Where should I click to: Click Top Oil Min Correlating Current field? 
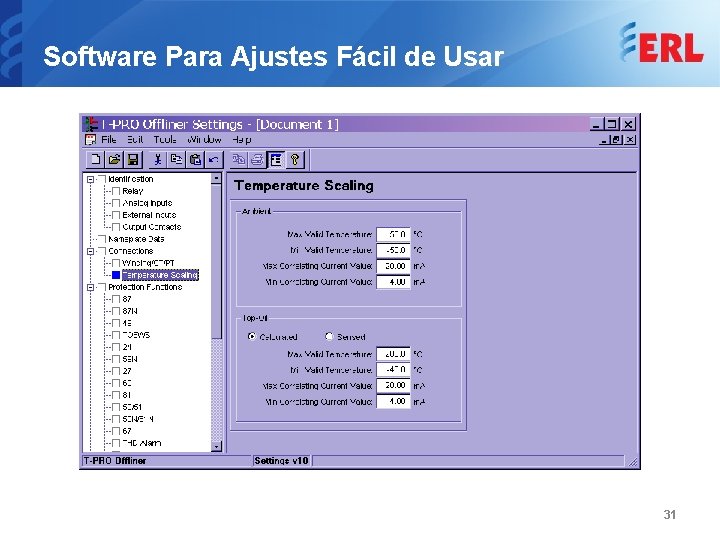point(393,401)
